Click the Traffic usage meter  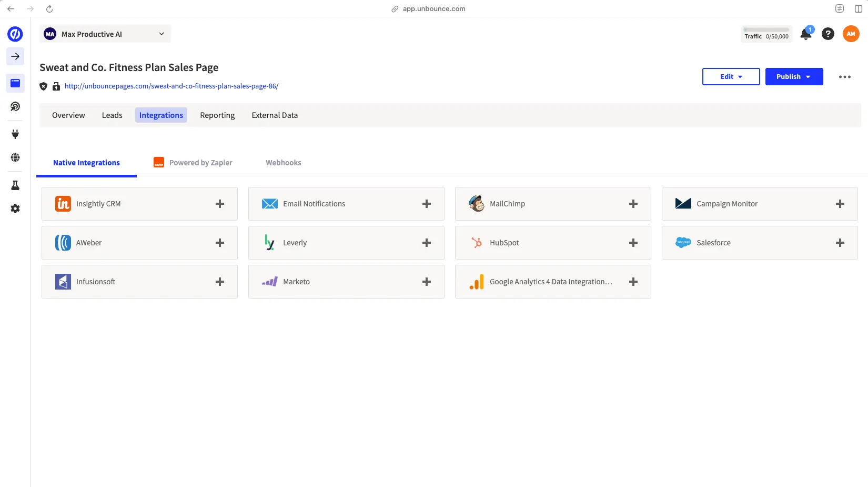coord(766,34)
